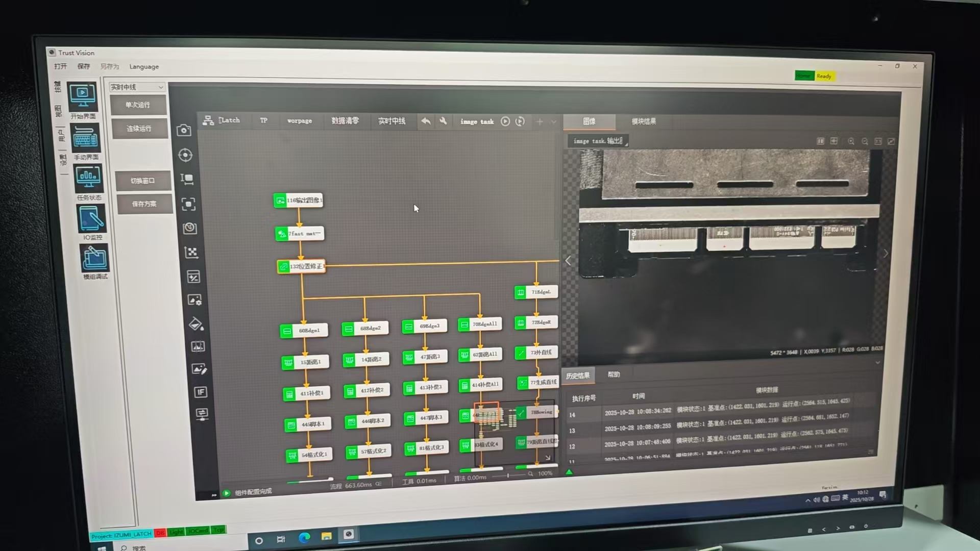980x551 pixels.
Task: Expand the flow tab overflow chevron
Action: [553, 122]
